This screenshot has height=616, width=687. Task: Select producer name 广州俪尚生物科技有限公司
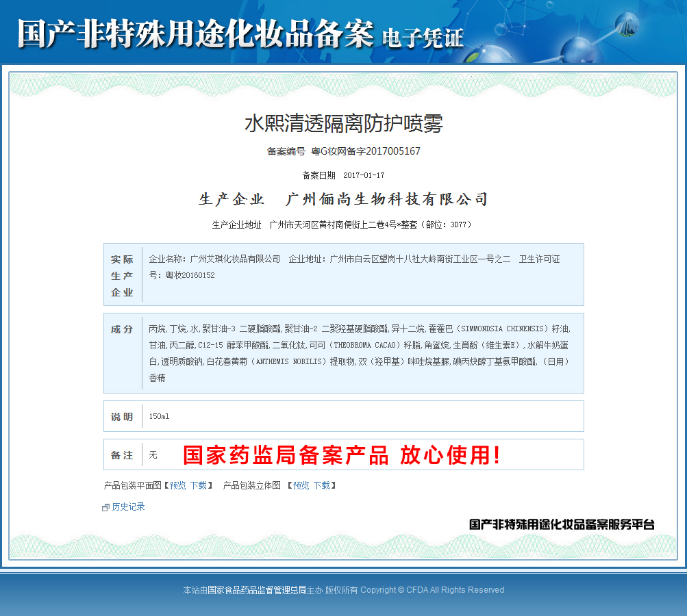coord(386,199)
